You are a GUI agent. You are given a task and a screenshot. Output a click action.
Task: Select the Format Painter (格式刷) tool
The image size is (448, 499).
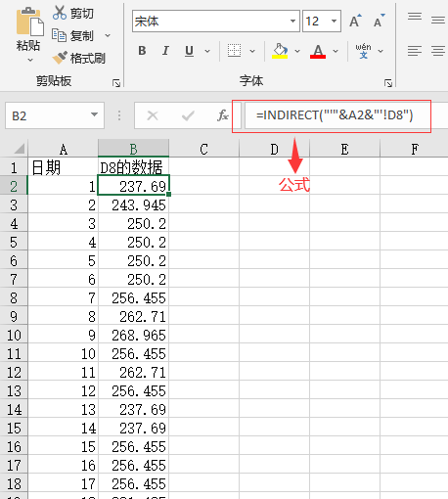79,58
